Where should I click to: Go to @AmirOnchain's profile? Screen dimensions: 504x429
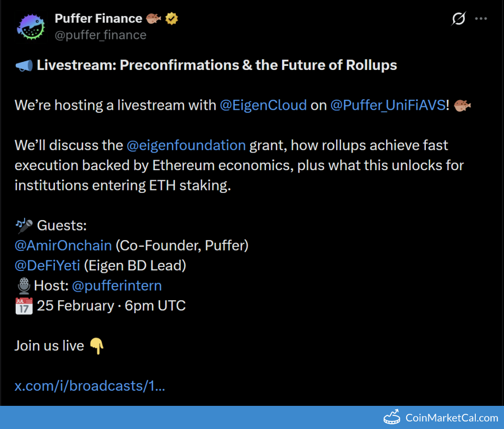pyautogui.click(x=63, y=245)
